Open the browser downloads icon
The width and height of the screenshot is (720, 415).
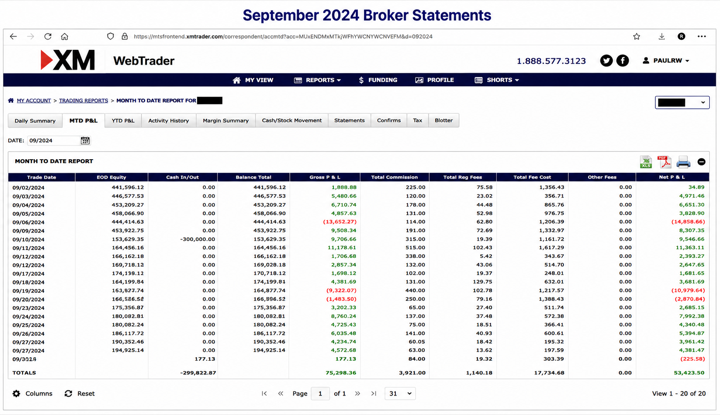click(661, 36)
